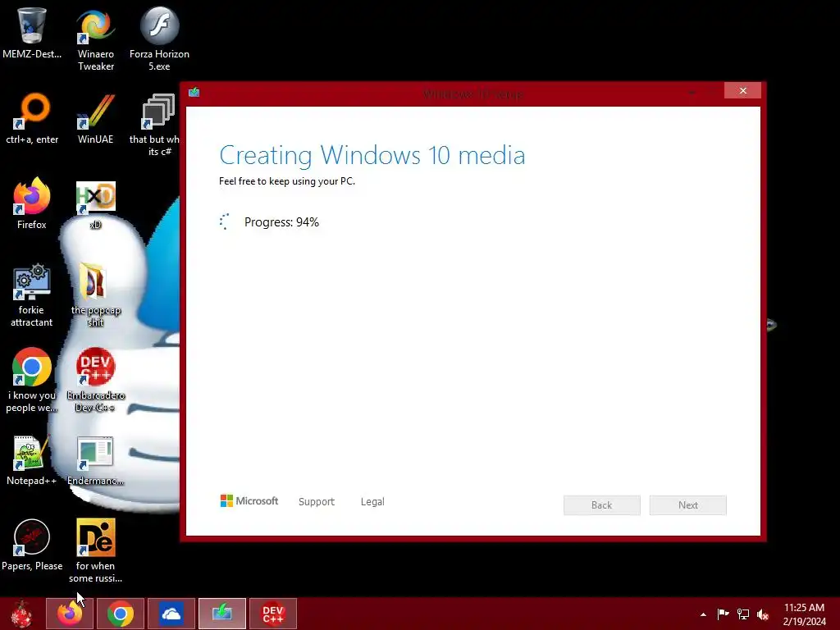Switch to Windows 10 Setup taskbar button
Image resolution: width=840 pixels, height=630 pixels.
tap(222, 614)
